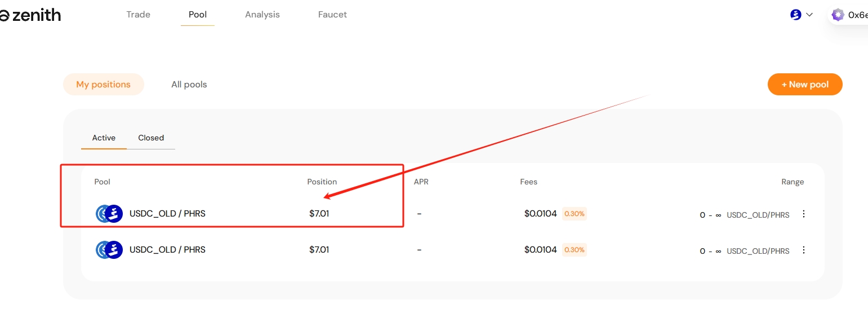Image resolution: width=868 pixels, height=335 pixels.
Task: Click first row USDC_OLD/PHRS token pair icon
Action: [x=109, y=214]
